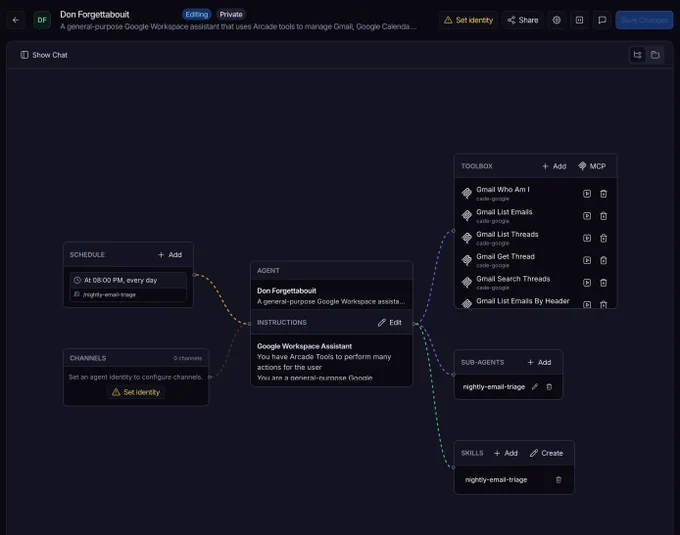Delete Gmail List Emails By Header tool
Screen dimensions: 680x535
[603, 304]
